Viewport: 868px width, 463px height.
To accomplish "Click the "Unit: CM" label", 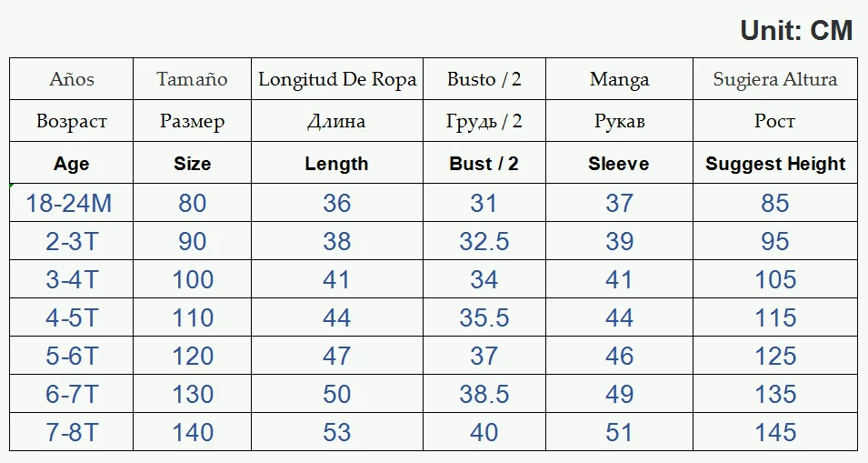I will click(x=796, y=31).
